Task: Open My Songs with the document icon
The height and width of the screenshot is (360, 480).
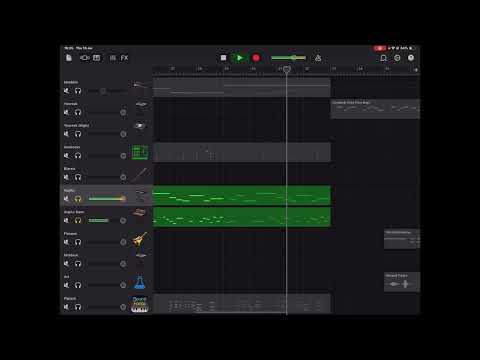Action: tap(69, 58)
